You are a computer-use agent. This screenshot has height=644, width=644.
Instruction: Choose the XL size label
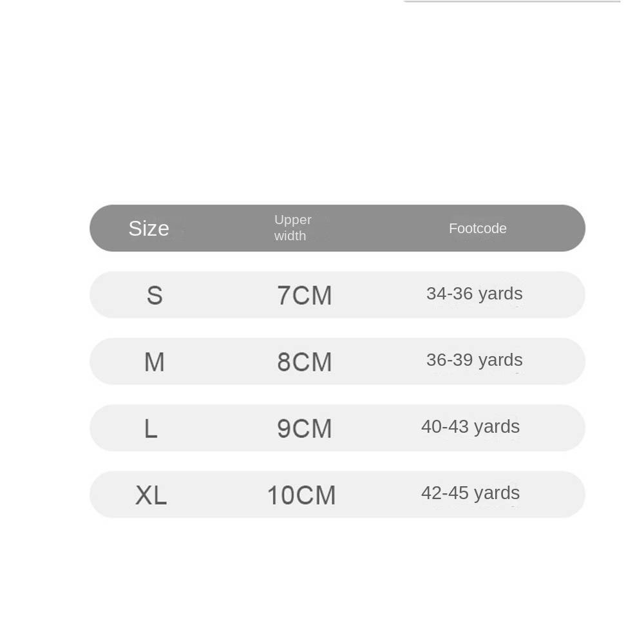151,495
